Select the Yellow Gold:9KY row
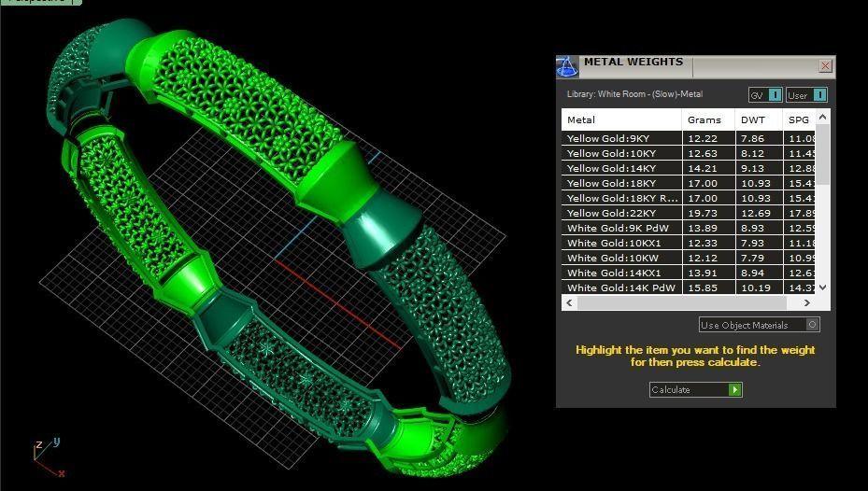This screenshot has width=868, height=491. pyautogui.click(x=689, y=138)
